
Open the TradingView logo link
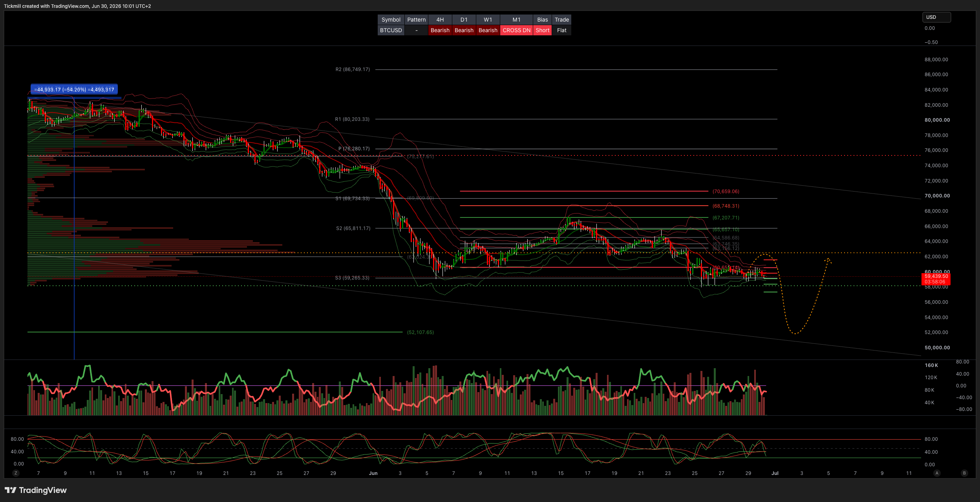tap(36, 490)
